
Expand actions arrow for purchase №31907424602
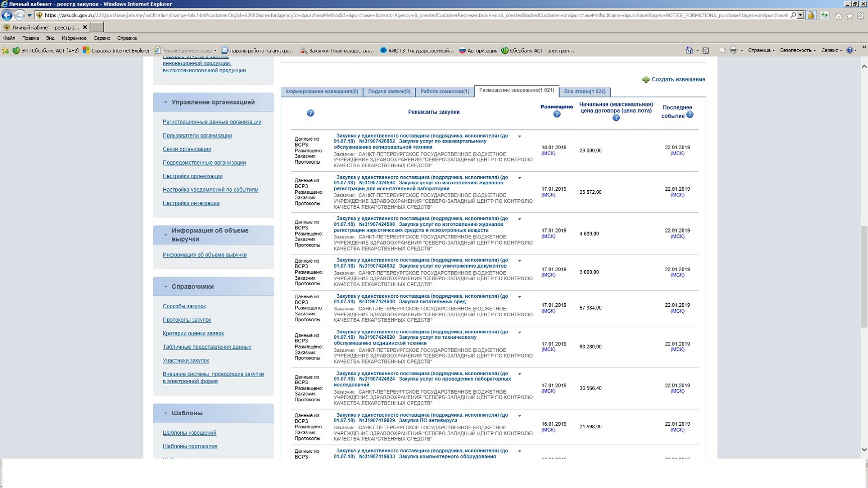(x=520, y=261)
